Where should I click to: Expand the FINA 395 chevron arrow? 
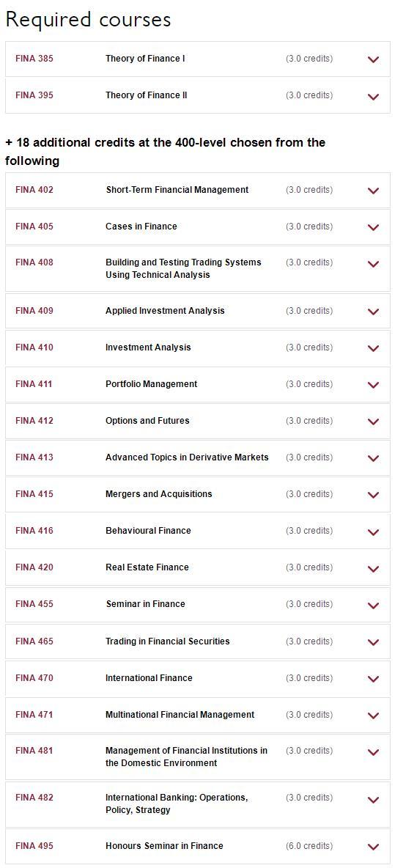(x=374, y=96)
